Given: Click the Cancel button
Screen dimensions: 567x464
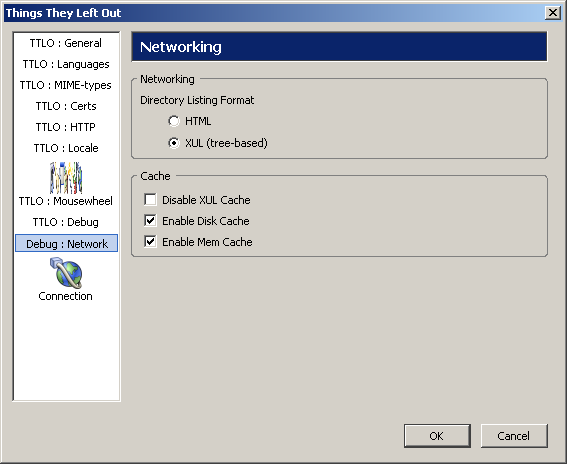Looking at the screenshot, I should 514,436.
